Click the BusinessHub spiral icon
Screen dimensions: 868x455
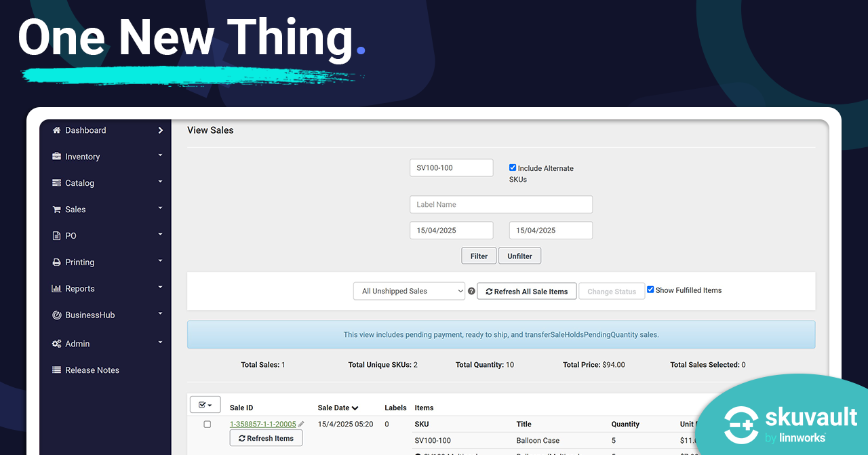(57, 315)
